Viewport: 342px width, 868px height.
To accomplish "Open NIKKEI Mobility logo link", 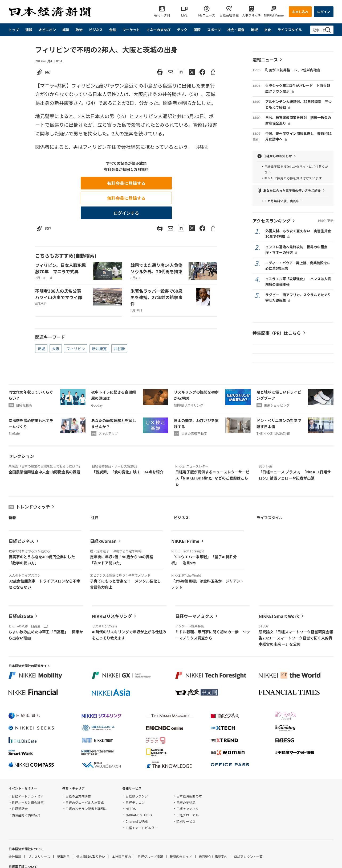I will 35,675.
